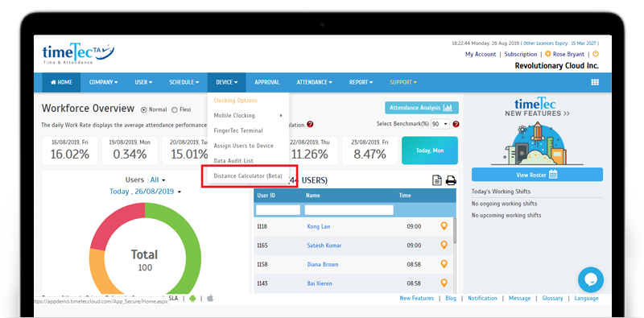Open the chat bubble widget
Viewport: 644px width, 318px height.
point(591,280)
